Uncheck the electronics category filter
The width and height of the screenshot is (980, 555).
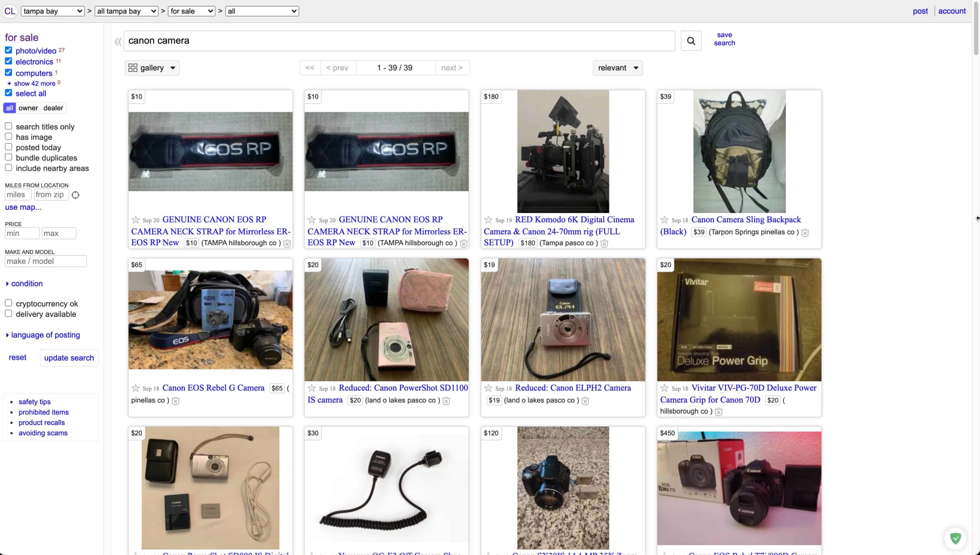(x=8, y=61)
